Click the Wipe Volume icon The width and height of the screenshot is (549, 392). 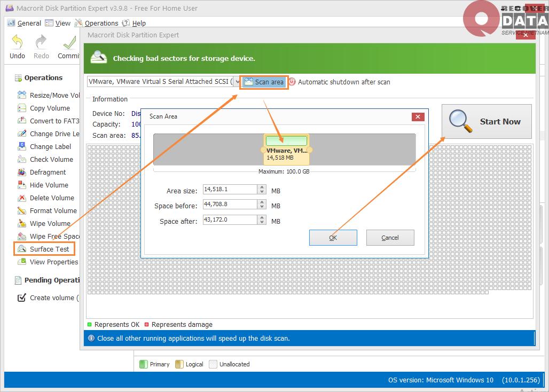click(22, 223)
